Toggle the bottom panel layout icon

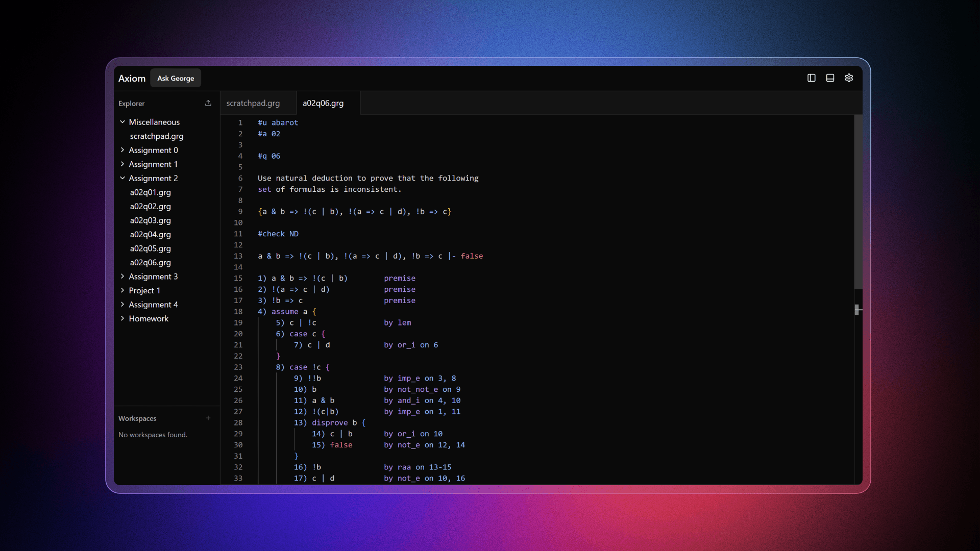pyautogui.click(x=830, y=78)
